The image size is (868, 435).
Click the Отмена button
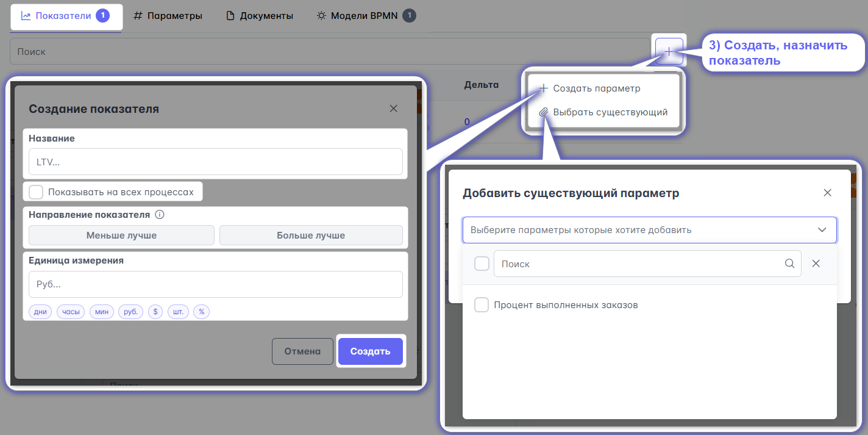coord(302,351)
